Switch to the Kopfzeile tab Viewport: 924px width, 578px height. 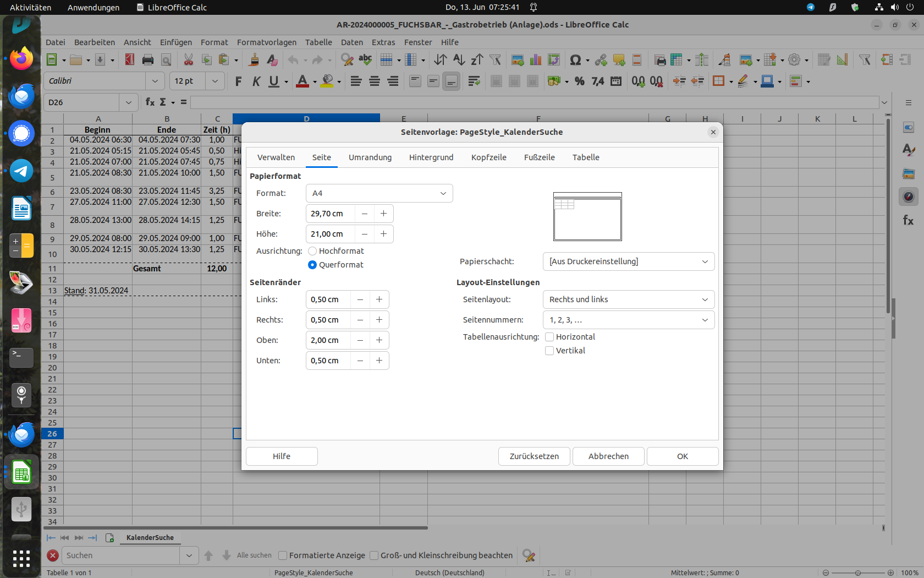coord(488,157)
